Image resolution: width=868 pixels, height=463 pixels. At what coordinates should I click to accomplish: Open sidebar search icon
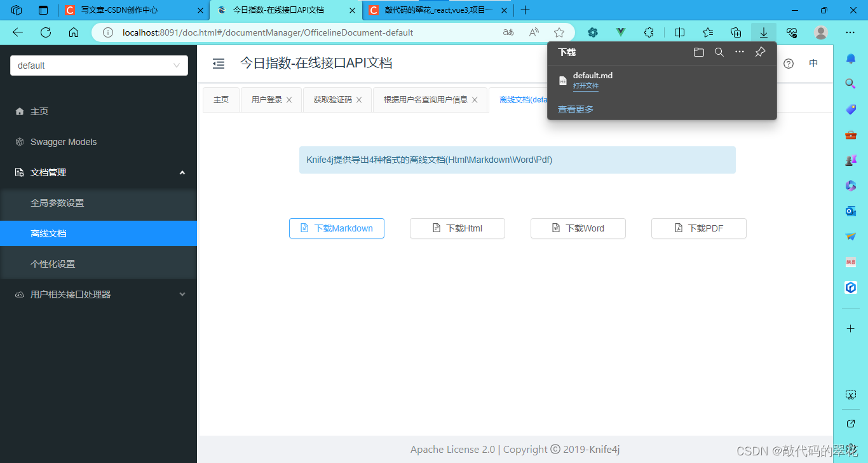[851, 83]
